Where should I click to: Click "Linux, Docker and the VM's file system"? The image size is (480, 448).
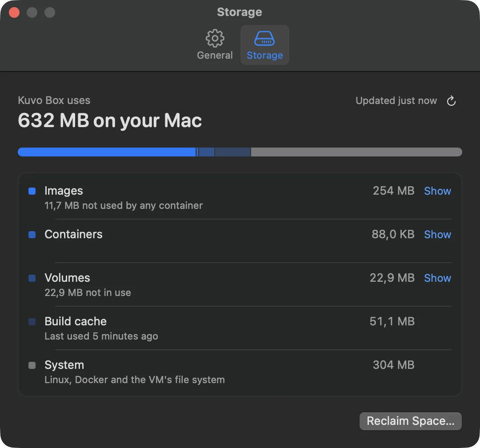[135, 380]
